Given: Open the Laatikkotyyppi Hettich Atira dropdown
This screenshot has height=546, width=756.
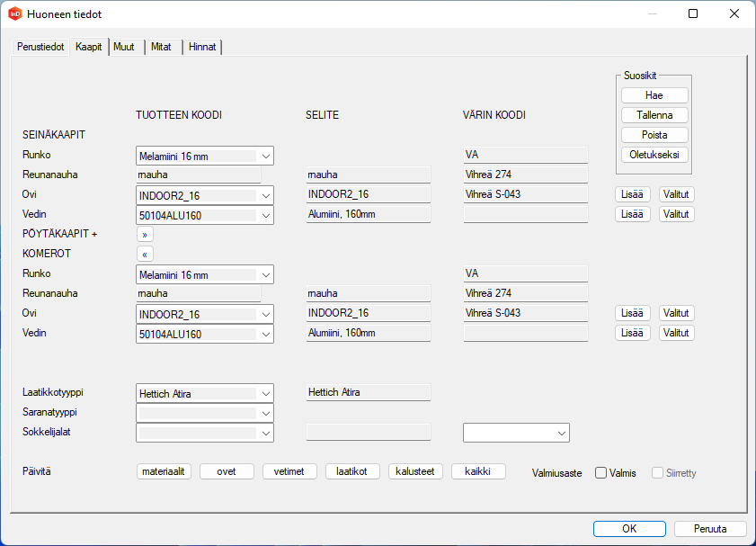Looking at the screenshot, I should (204, 393).
